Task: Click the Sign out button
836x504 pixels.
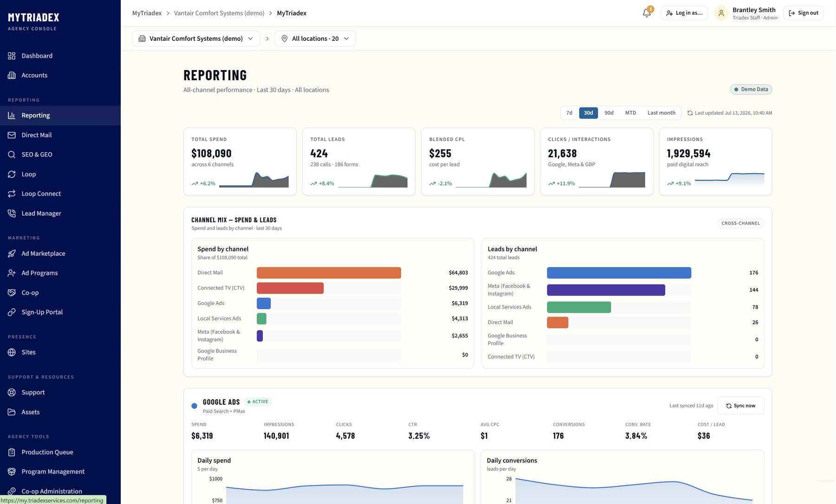Action: click(803, 13)
